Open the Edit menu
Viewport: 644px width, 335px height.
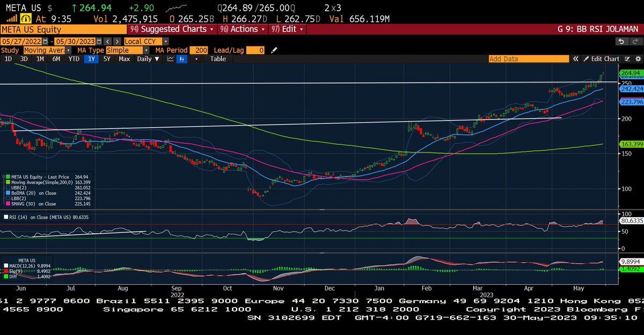click(x=287, y=29)
